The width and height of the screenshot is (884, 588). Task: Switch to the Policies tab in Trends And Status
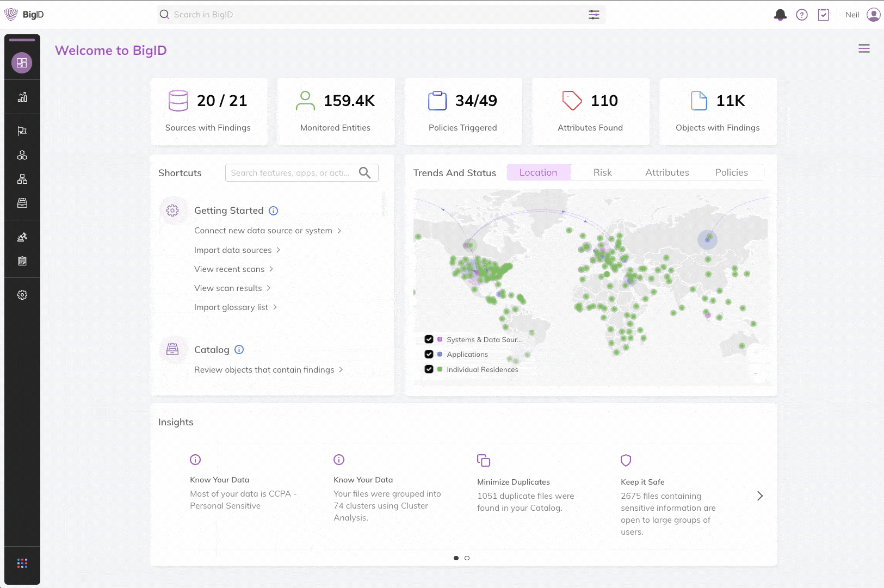pos(732,172)
